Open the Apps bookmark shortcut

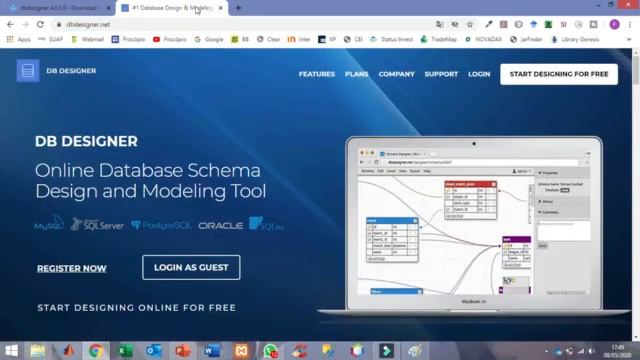(x=19, y=40)
